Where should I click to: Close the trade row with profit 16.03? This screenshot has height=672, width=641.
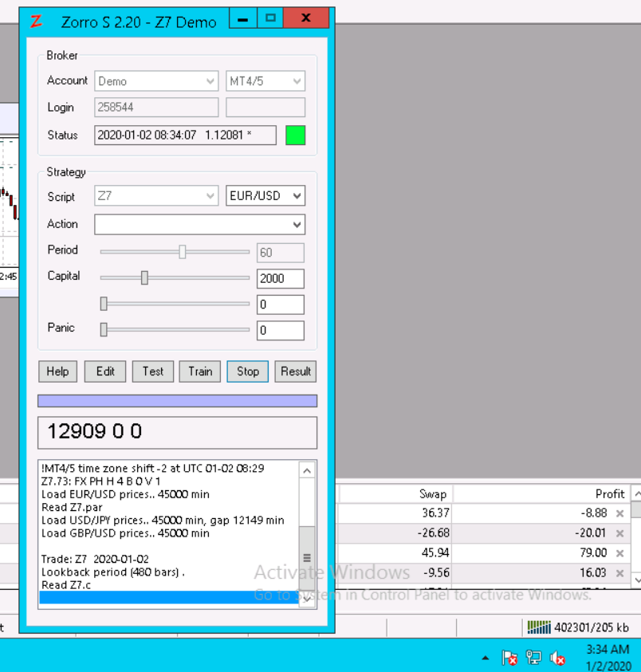click(x=619, y=573)
